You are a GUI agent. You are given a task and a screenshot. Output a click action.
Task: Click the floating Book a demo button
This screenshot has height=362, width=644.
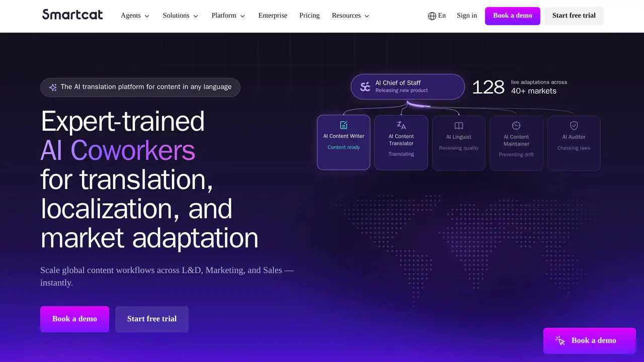click(590, 340)
